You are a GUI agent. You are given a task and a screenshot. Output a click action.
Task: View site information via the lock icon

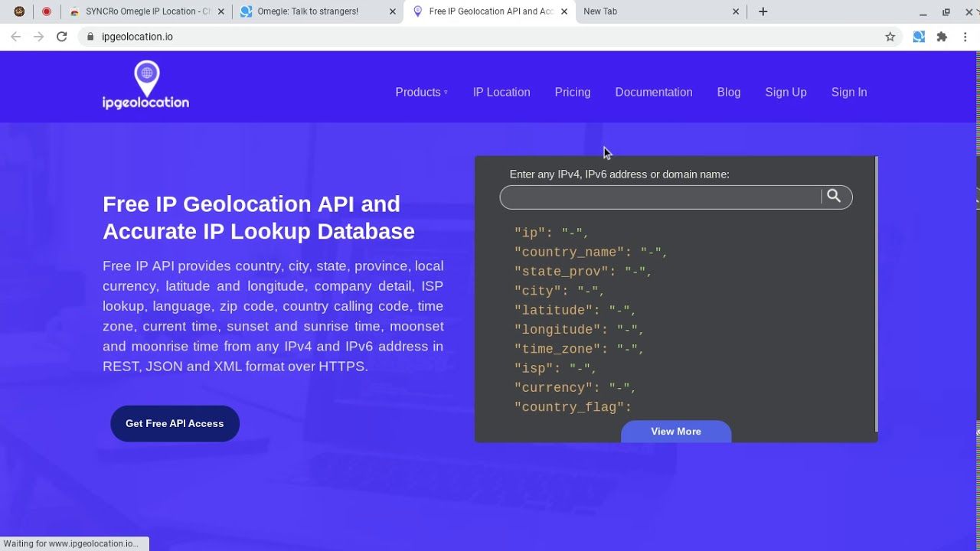pyautogui.click(x=90, y=37)
